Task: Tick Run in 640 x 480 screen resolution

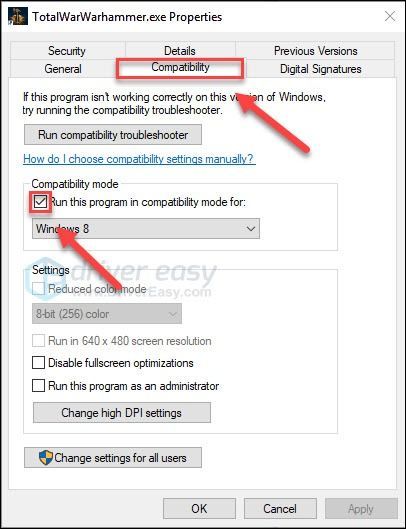Action: click(x=38, y=341)
